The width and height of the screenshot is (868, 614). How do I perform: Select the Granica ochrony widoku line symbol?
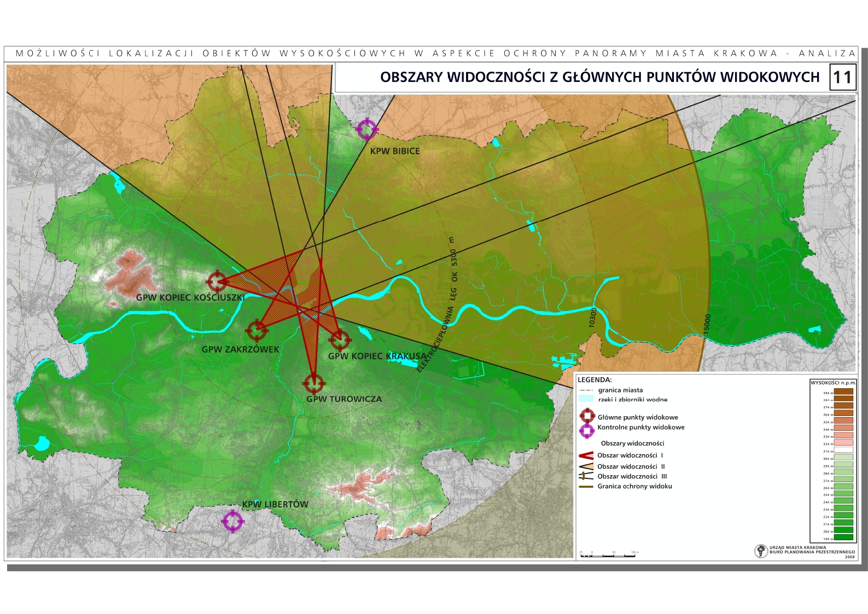[x=586, y=486]
